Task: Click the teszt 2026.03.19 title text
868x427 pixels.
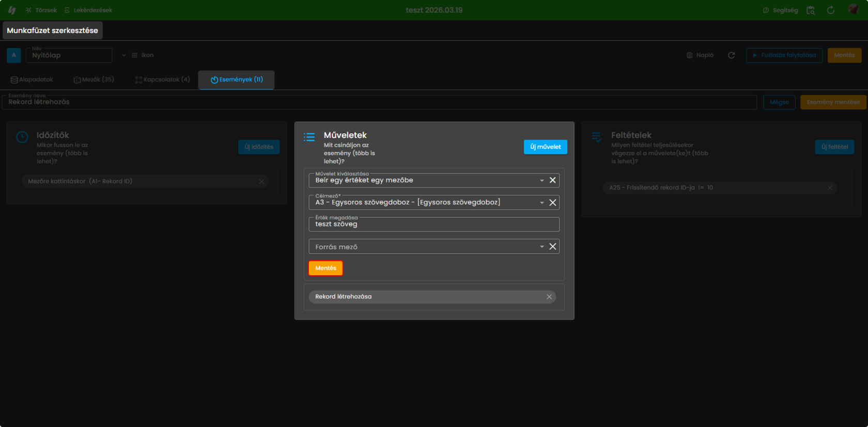Action: 434,10
